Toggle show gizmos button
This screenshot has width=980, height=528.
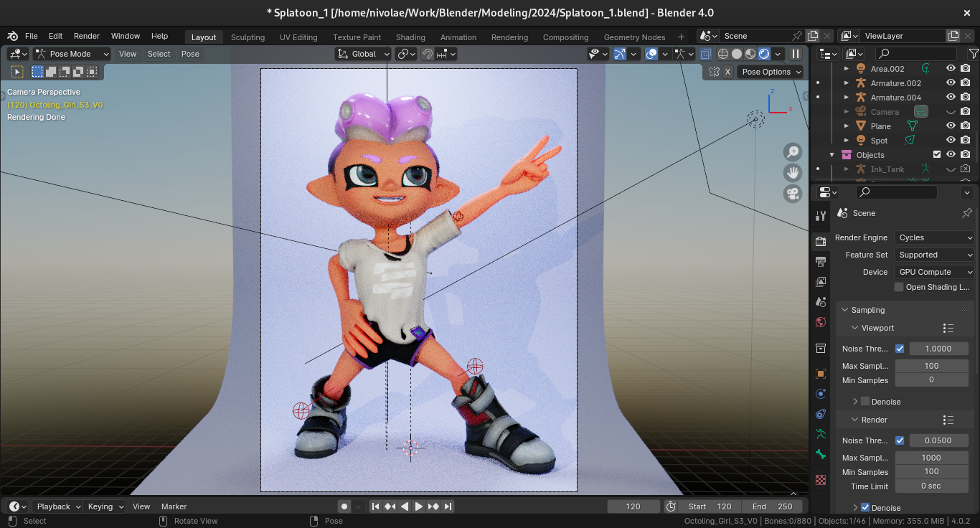tap(620, 54)
